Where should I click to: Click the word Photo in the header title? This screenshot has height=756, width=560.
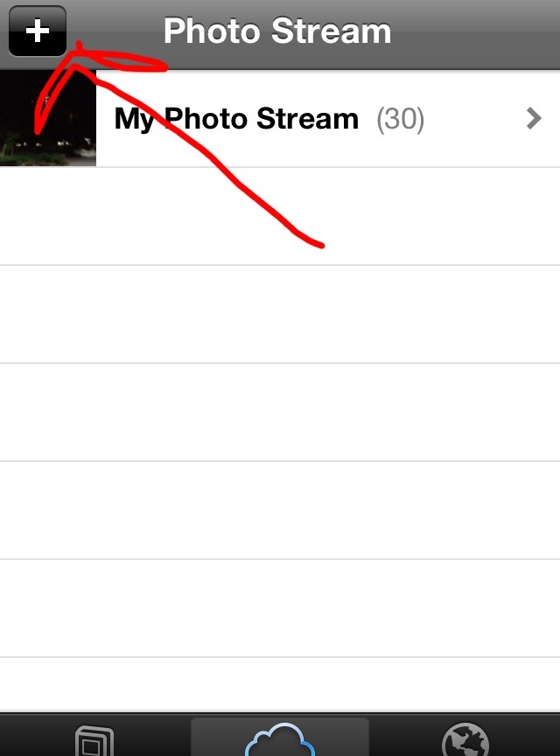[x=212, y=31]
